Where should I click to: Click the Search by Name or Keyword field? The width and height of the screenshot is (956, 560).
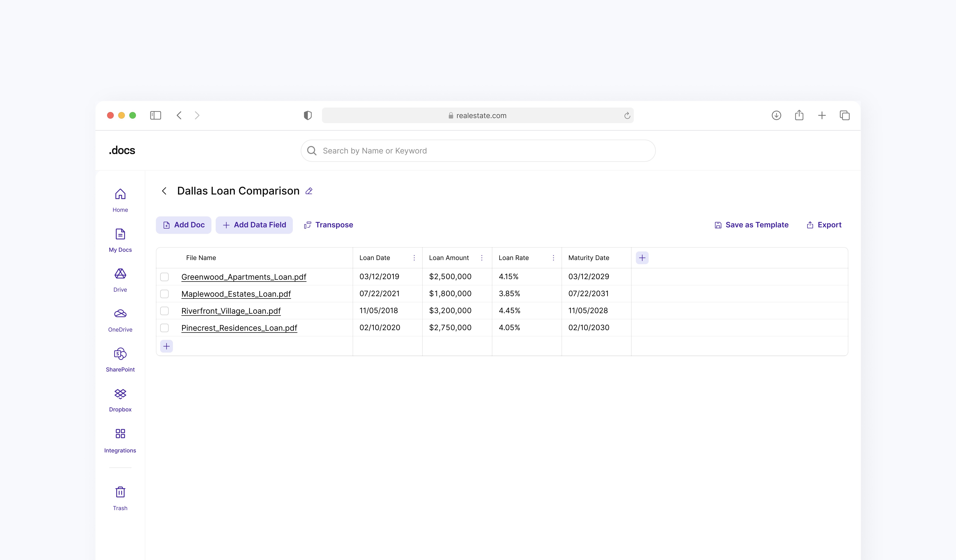pyautogui.click(x=478, y=151)
